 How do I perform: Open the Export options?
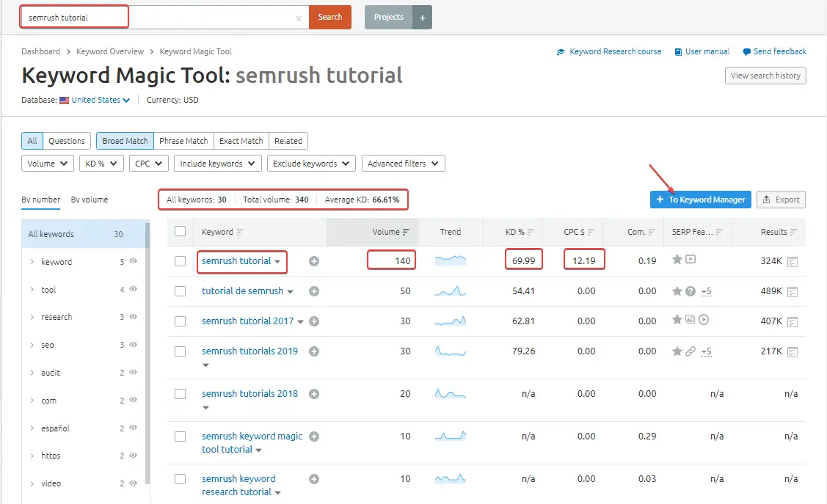[781, 199]
